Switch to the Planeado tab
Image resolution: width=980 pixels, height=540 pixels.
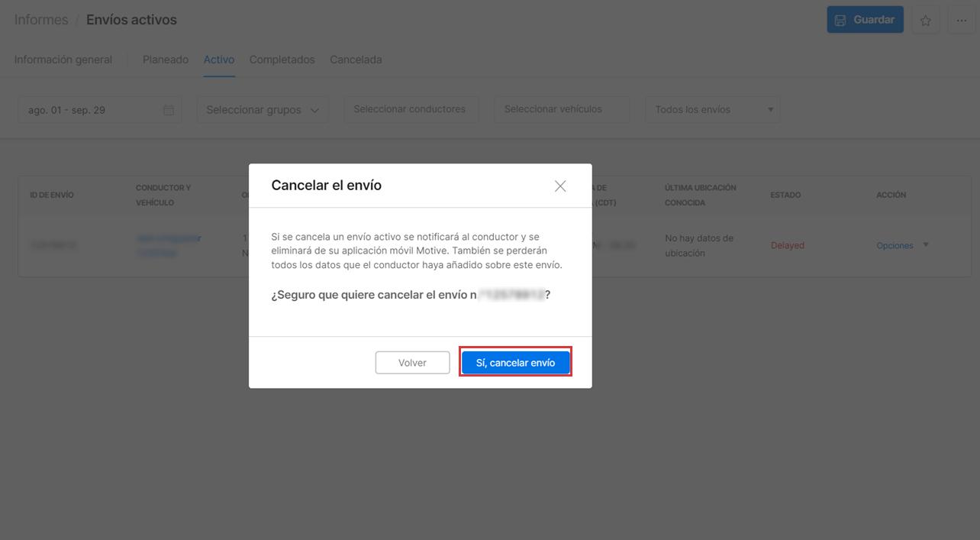point(166,60)
